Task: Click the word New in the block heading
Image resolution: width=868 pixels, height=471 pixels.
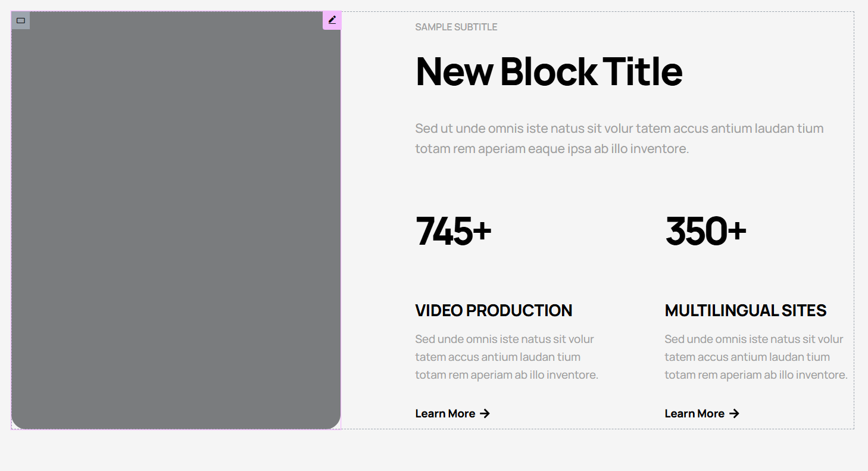Action: (x=454, y=71)
